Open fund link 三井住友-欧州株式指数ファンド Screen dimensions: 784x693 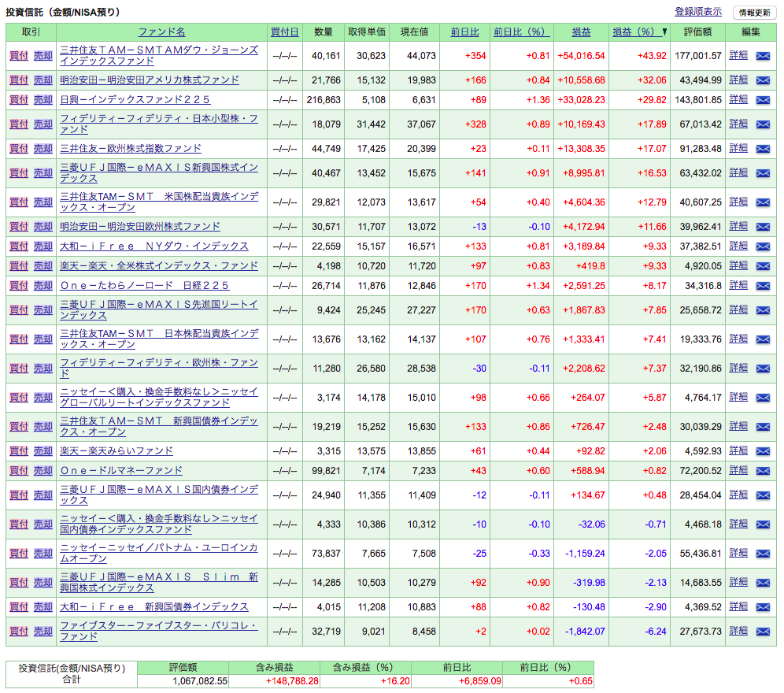131,149
